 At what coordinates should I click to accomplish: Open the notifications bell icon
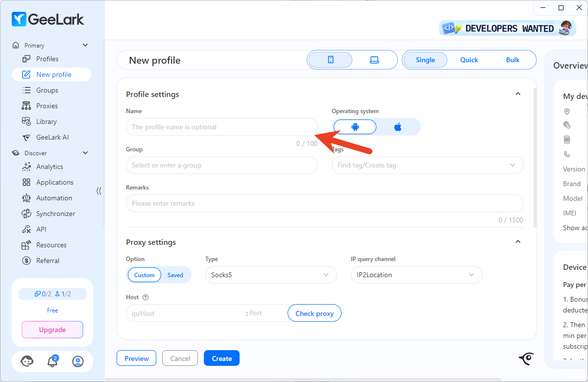pos(52,362)
